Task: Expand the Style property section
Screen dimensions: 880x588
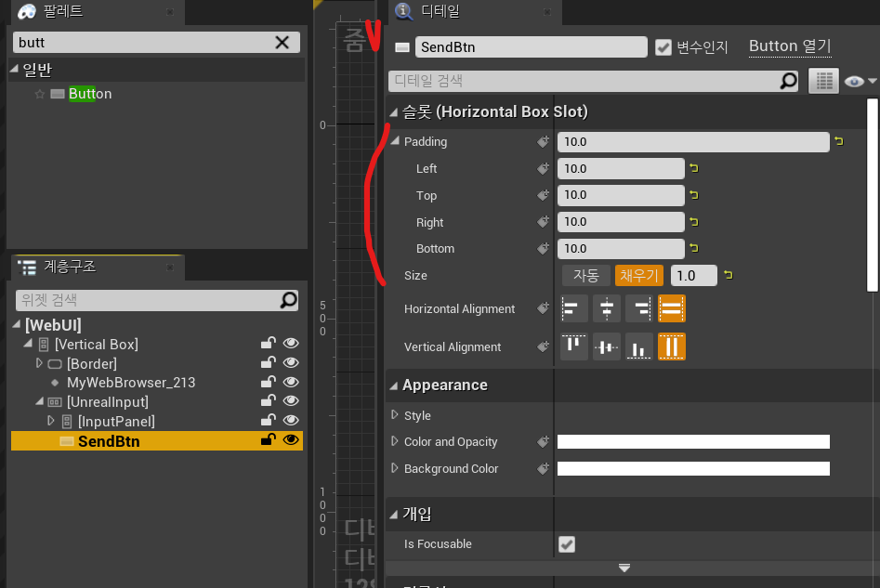Action: click(395, 415)
